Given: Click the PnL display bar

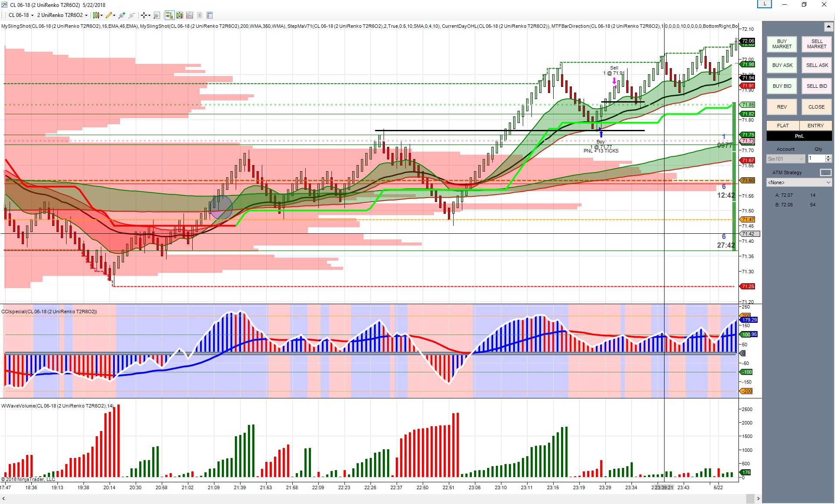Looking at the screenshot, I should [x=799, y=136].
